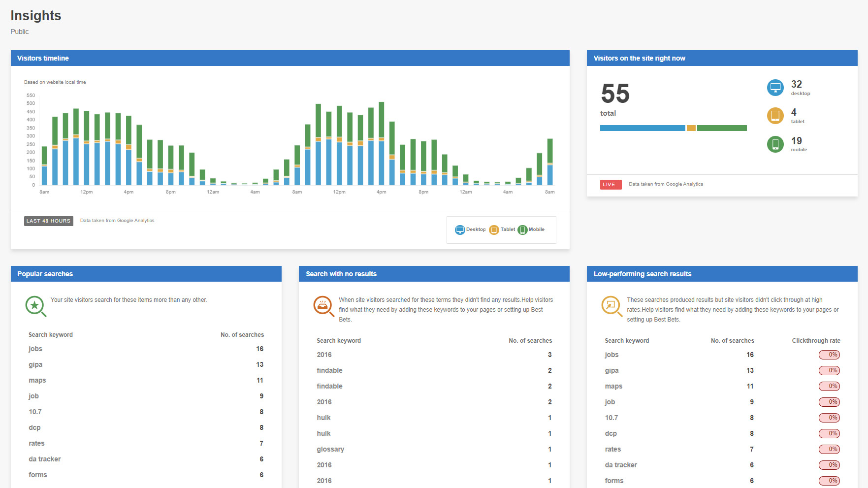Select the Desktop icon in the timeline legend
This screenshot has width=868, height=488.
[x=460, y=229]
